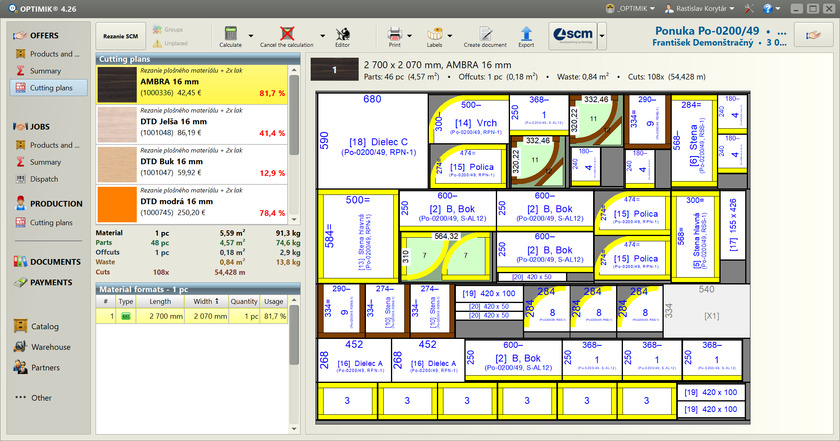Viewport: 840px width, 441px height.
Task: Expand the Labels dropdown arrow
Action: tap(450, 36)
